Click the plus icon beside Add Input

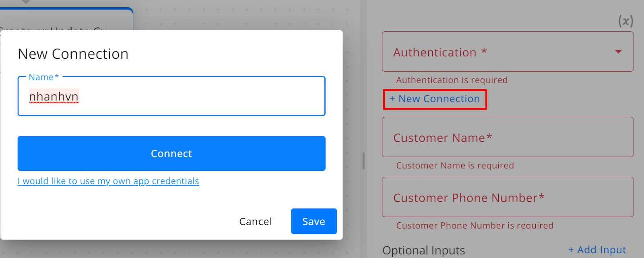571,250
